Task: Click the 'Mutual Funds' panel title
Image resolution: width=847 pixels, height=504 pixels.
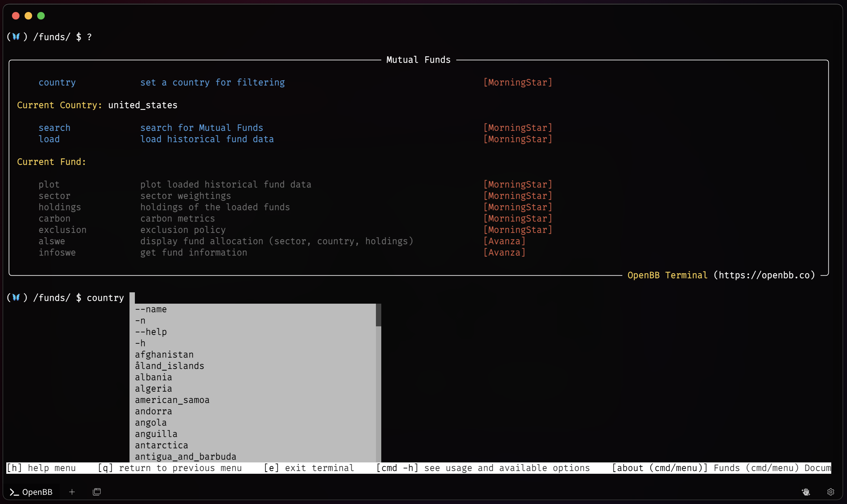Action: tap(418, 60)
